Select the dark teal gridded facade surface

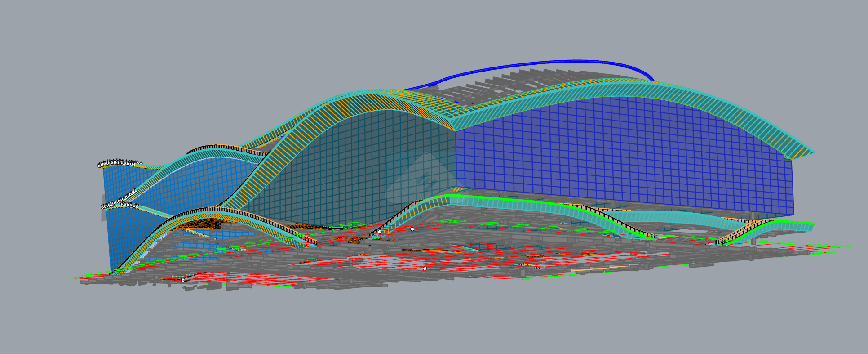pyautogui.click(x=359, y=171)
